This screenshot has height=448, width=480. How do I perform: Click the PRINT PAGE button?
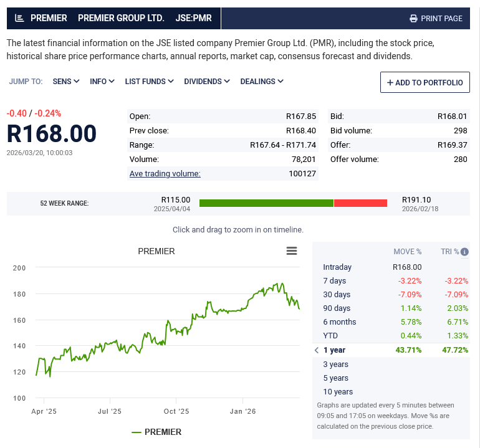click(x=436, y=18)
